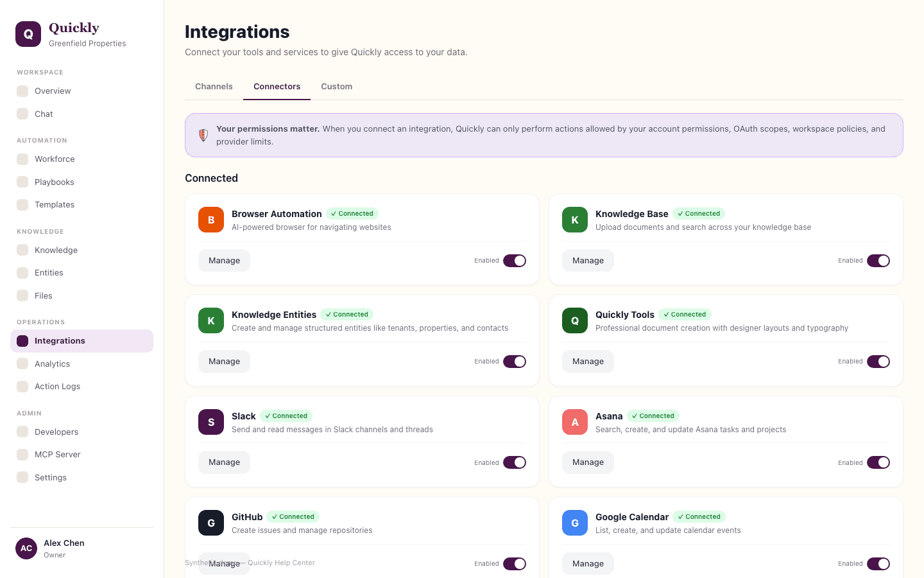The image size is (924, 578).
Task: Click the Workforce sidebar icon
Action: (x=22, y=159)
